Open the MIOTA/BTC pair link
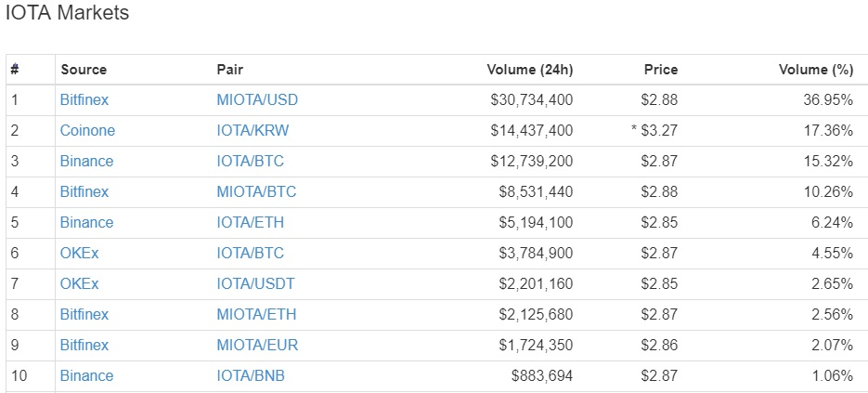The image size is (868, 393). tap(256, 191)
